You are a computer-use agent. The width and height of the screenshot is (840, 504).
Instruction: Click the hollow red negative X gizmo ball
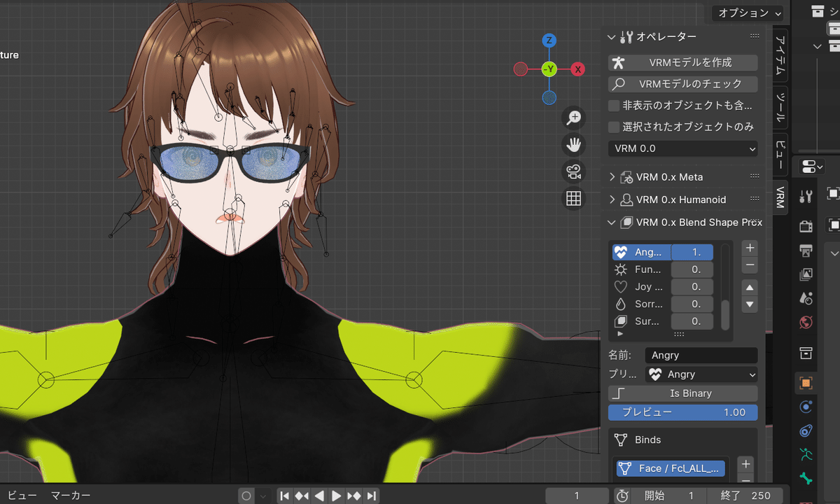[520, 69]
